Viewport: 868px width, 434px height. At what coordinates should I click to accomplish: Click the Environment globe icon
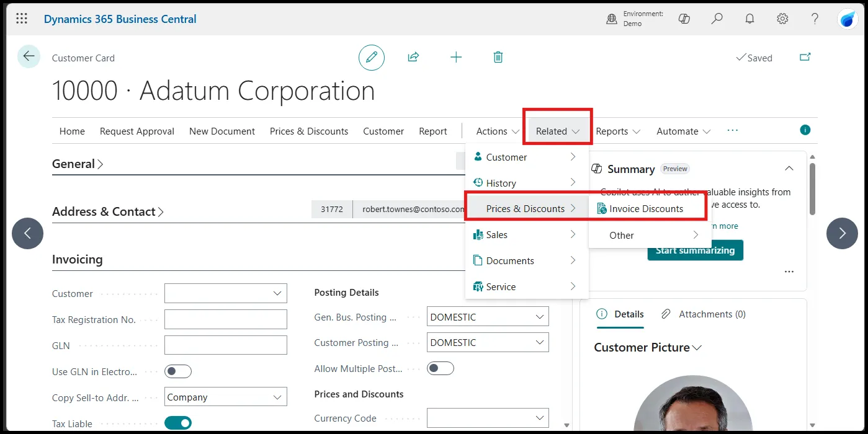tap(612, 19)
